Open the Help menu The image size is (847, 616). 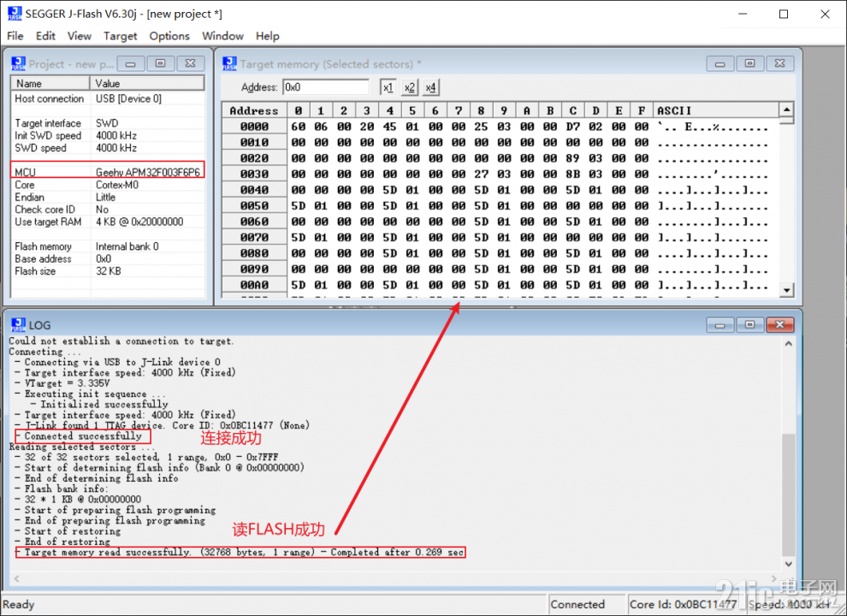(268, 36)
